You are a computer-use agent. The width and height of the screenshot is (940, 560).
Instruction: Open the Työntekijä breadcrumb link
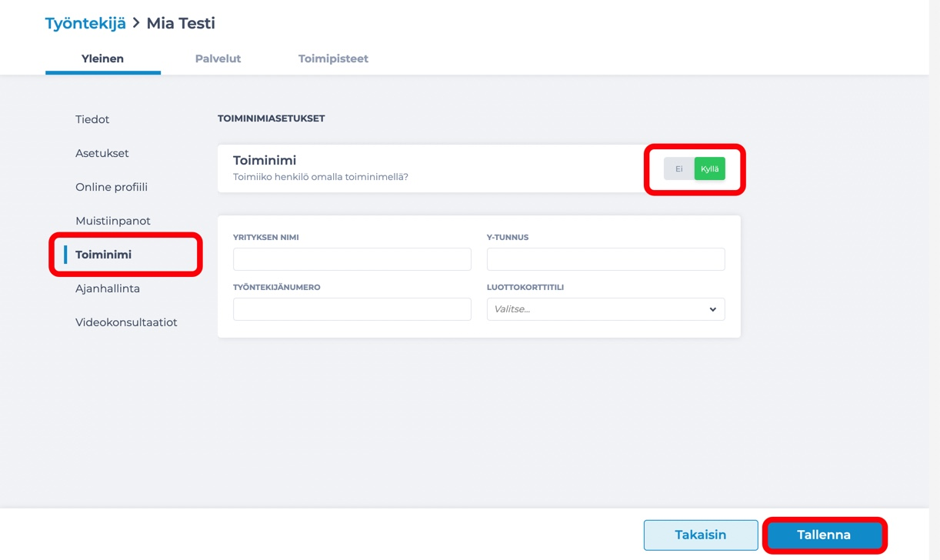point(85,23)
